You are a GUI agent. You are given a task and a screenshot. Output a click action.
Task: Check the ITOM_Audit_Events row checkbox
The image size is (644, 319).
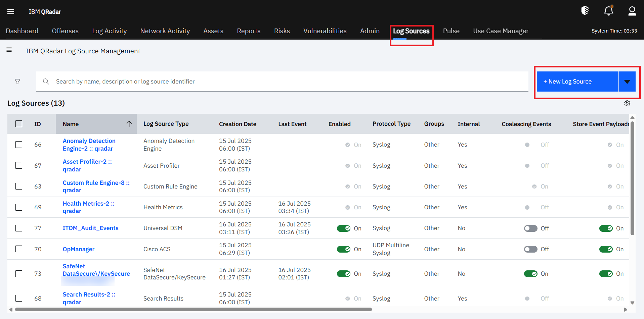[x=19, y=228]
